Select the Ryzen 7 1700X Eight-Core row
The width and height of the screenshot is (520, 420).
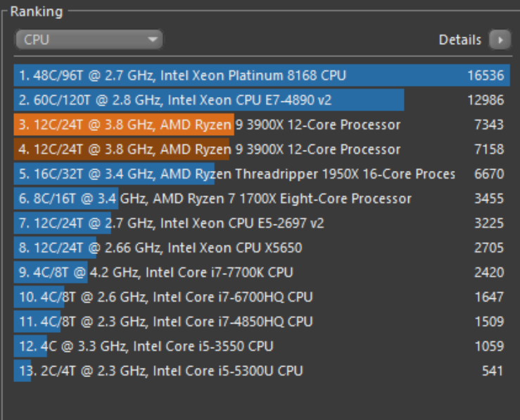(262, 198)
